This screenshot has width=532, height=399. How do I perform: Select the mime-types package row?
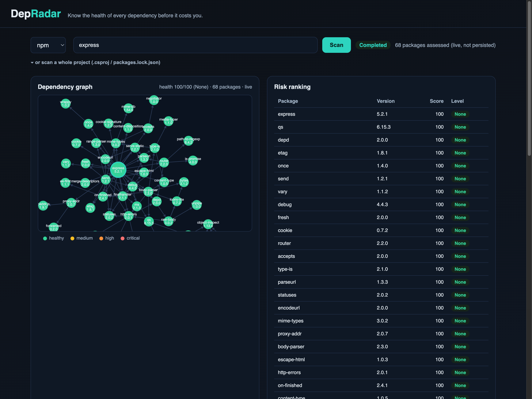[381, 321]
